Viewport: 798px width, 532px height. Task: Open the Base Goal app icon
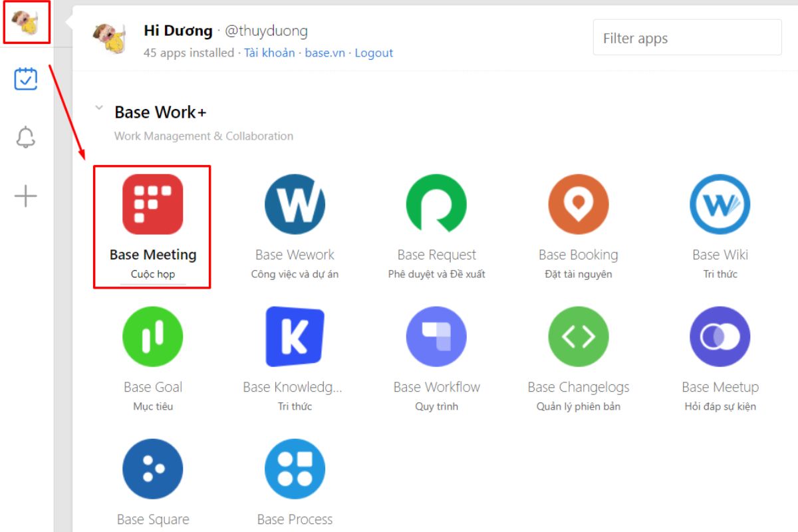[153, 336]
